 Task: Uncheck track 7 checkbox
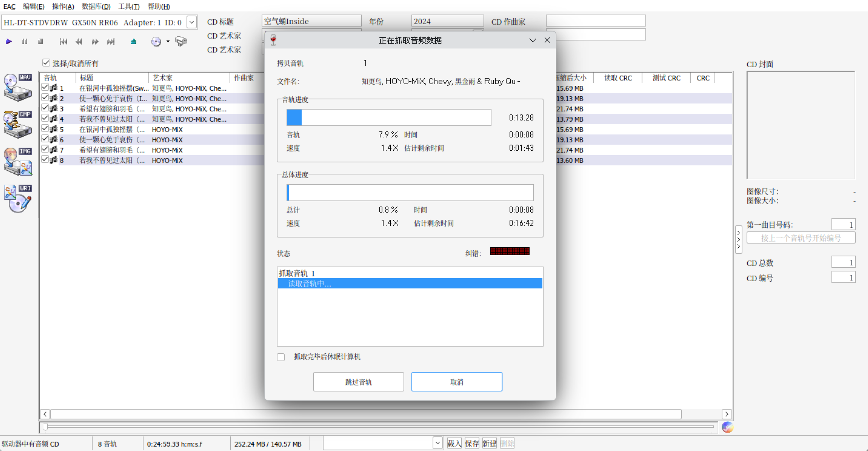45,149
